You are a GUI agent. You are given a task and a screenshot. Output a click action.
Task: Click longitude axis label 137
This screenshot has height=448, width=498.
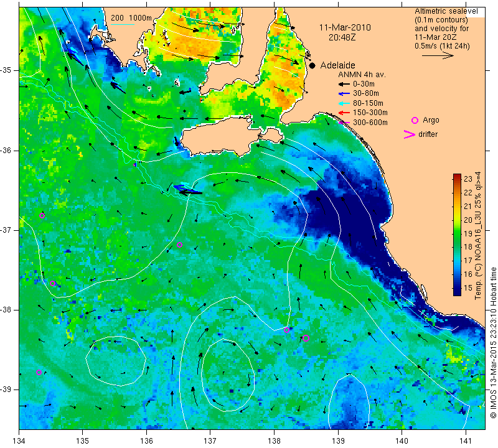pyautogui.click(x=210, y=441)
